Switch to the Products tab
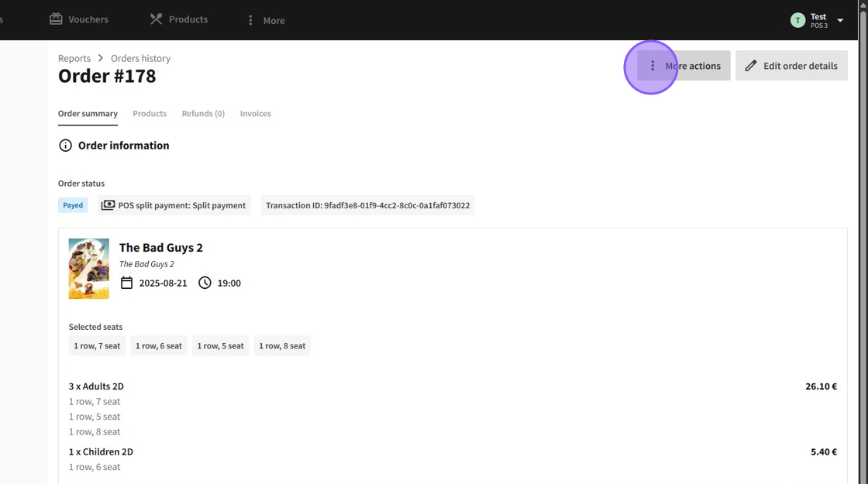The width and height of the screenshot is (868, 484). (150, 114)
